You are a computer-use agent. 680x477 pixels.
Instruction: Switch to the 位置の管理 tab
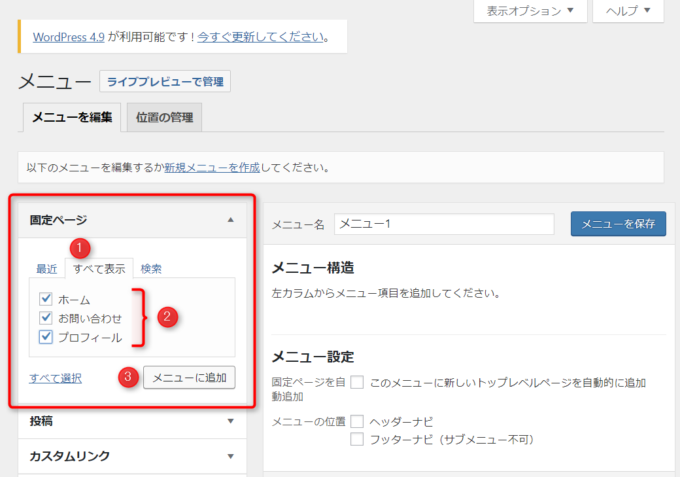pyautogui.click(x=165, y=118)
